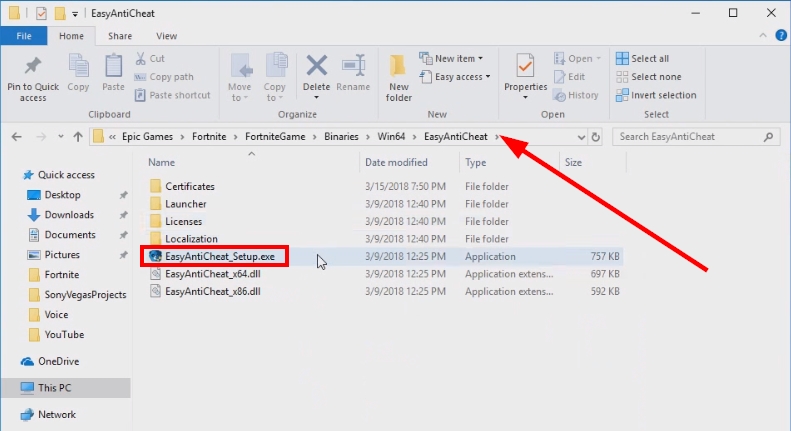Pin folder to Quick access
This screenshot has width=791, height=431.
point(33,78)
